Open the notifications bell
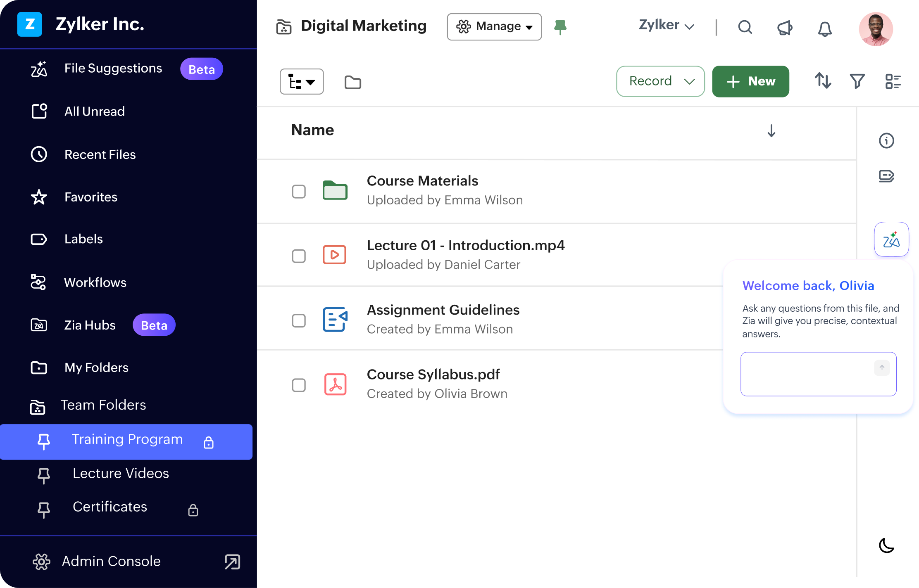This screenshot has height=588, width=919. 825,28
